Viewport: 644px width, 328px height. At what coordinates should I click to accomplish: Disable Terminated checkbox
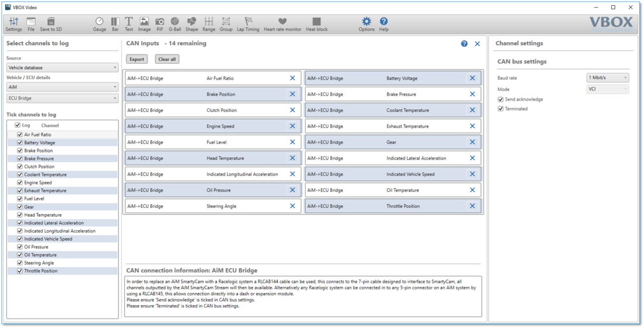(500, 109)
